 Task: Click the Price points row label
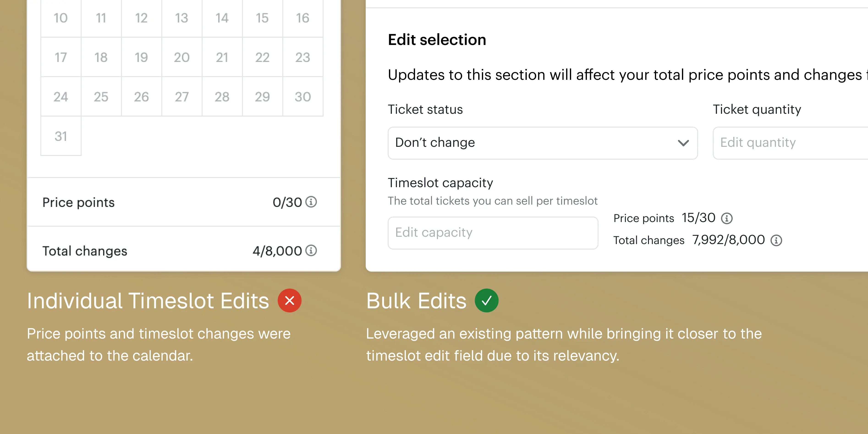79,202
